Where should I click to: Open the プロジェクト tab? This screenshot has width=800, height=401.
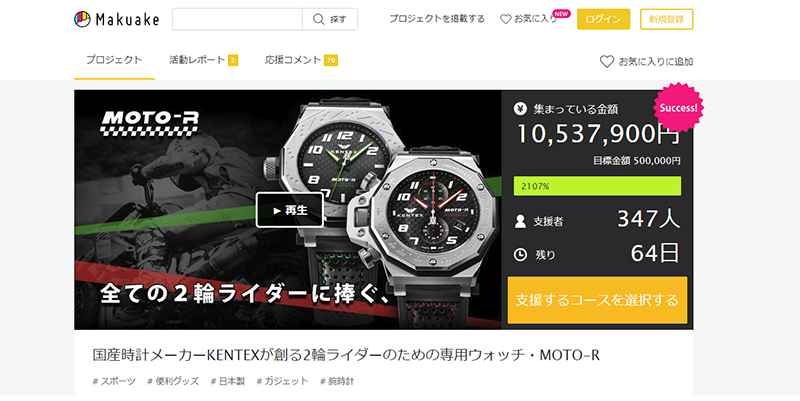click(114, 60)
